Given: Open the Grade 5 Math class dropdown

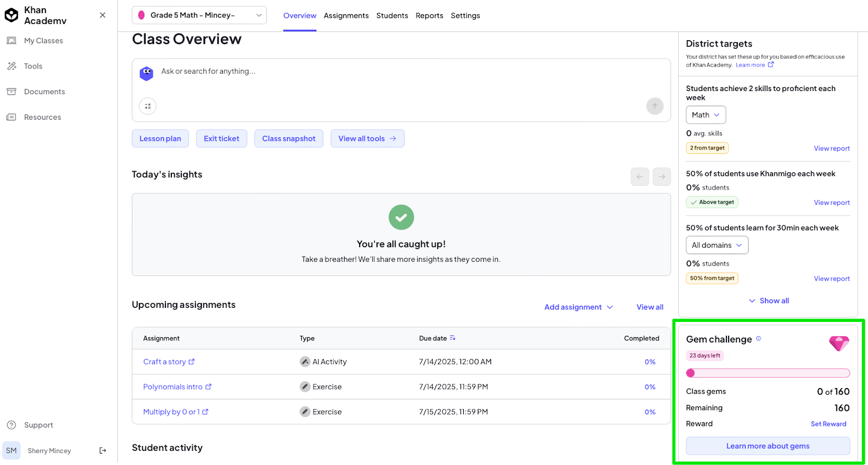Looking at the screenshot, I should tap(199, 15).
